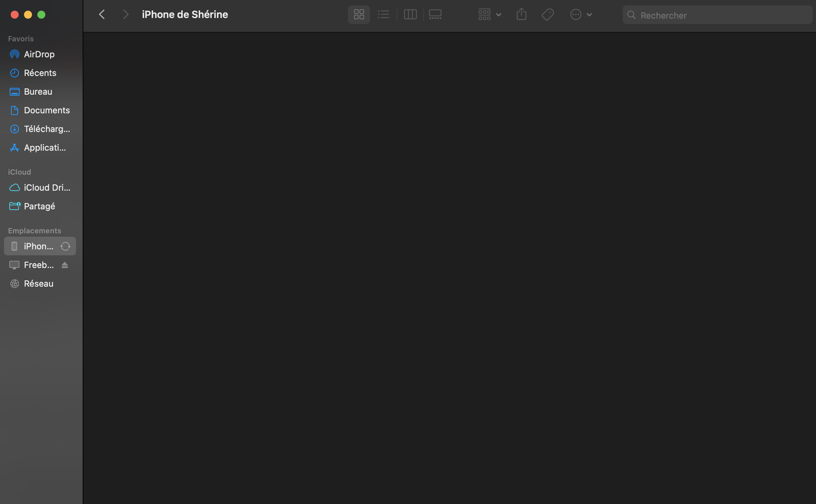The image size is (816, 504).
Task: Go forward with the right chevron
Action: tap(125, 15)
